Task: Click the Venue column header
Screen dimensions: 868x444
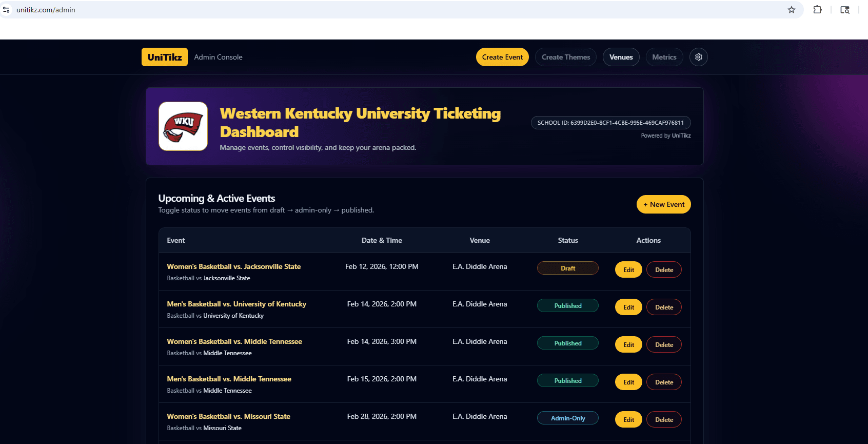Action: (x=480, y=240)
